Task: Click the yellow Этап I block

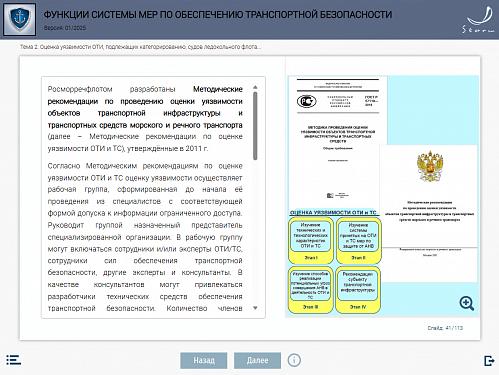Action: (x=311, y=240)
